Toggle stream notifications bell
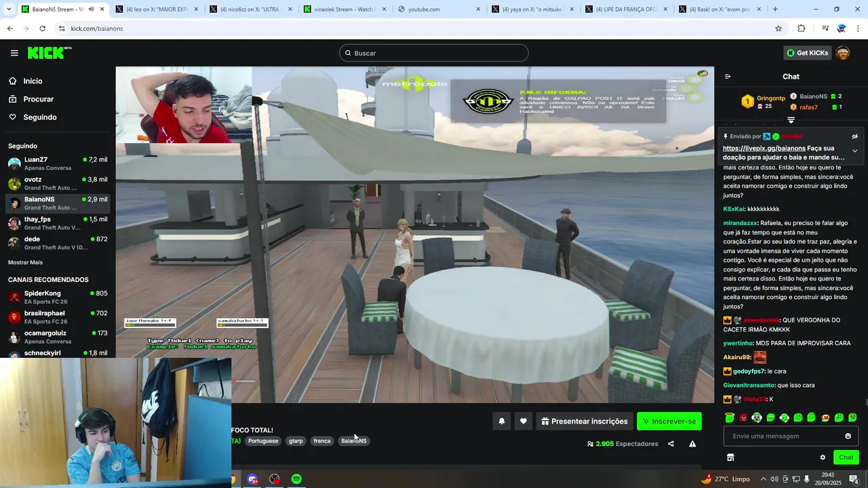The width and height of the screenshot is (868, 488). point(502,421)
